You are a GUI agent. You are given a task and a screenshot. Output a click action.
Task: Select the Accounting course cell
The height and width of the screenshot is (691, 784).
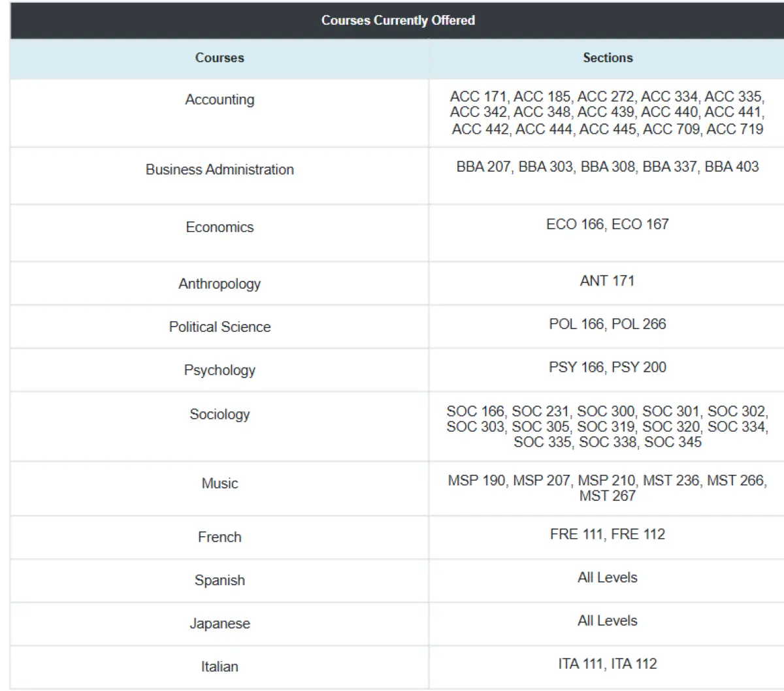pyautogui.click(x=220, y=99)
